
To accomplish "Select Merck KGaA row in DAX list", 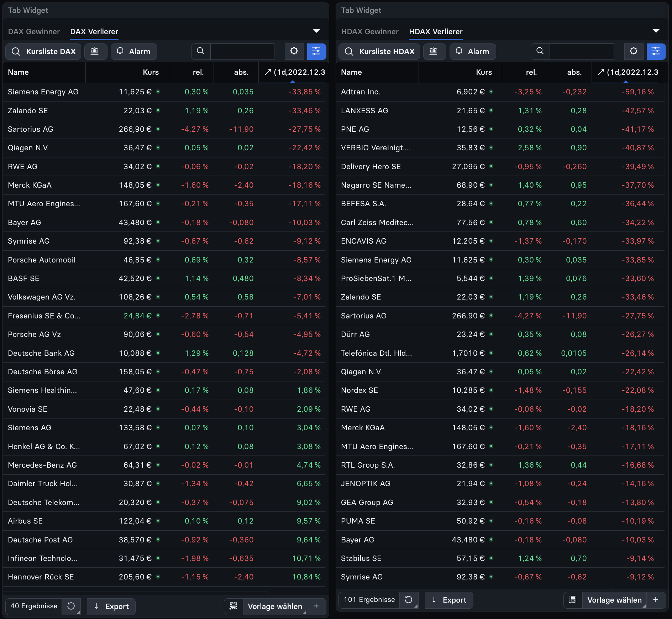I will point(164,185).
